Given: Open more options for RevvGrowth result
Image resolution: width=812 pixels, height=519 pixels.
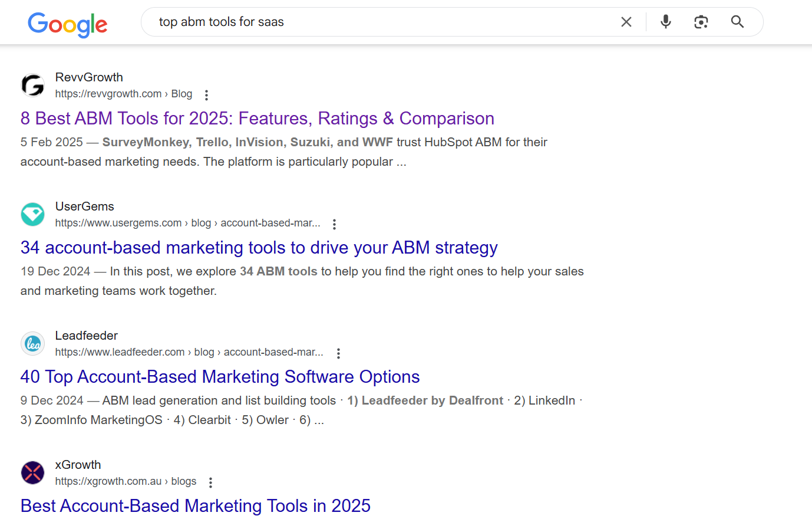Looking at the screenshot, I should (206, 95).
